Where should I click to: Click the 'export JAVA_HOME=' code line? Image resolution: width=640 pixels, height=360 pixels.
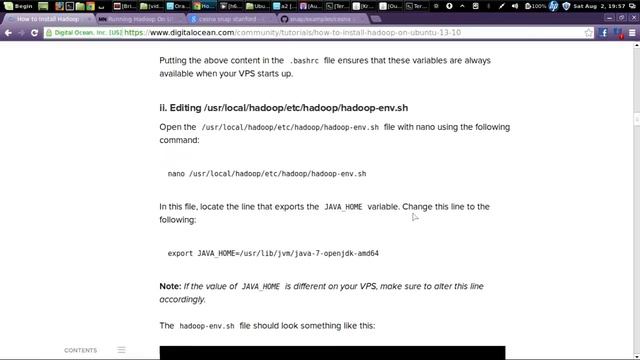point(273,253)
